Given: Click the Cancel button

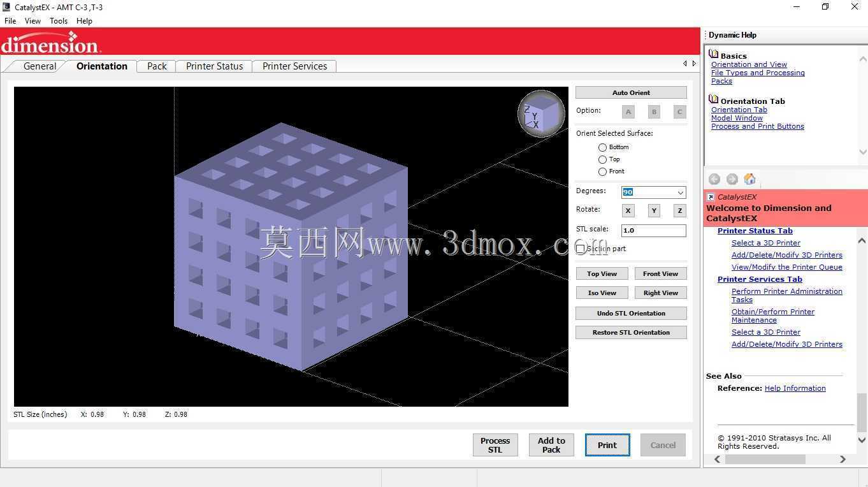Looking at the screenshot, I should [x=663, y=445].
